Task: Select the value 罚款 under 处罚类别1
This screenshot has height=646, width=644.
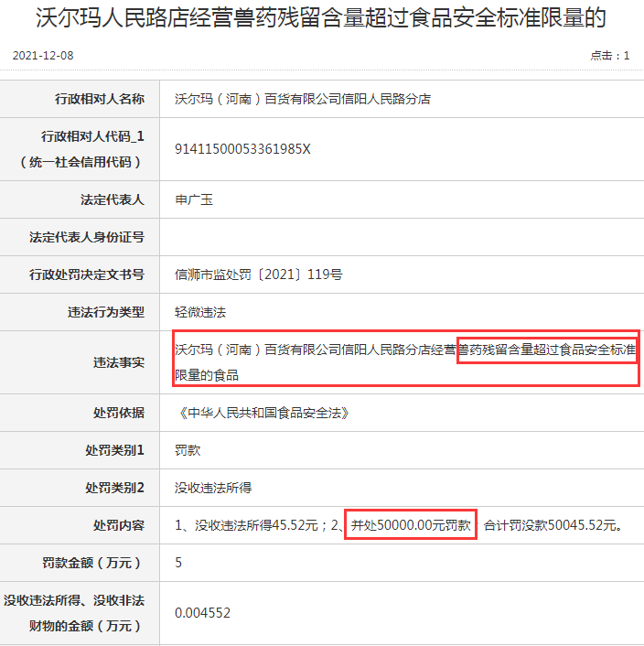Action: [188, 450]
